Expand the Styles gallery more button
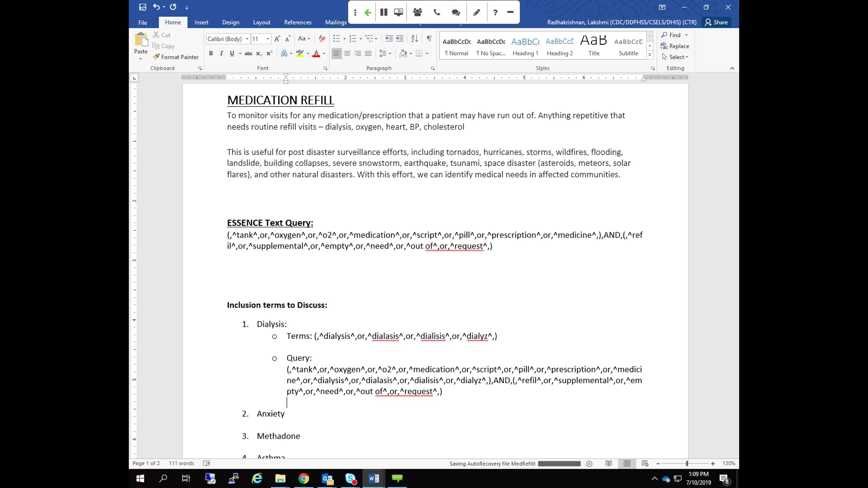Image resolution: width=868 pixels, height=488 pixels. [650, 55]
